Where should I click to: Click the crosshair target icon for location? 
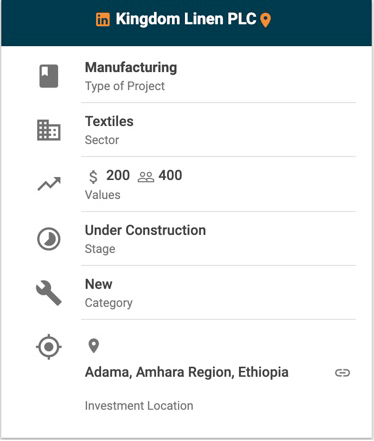(x=49, y=347)
